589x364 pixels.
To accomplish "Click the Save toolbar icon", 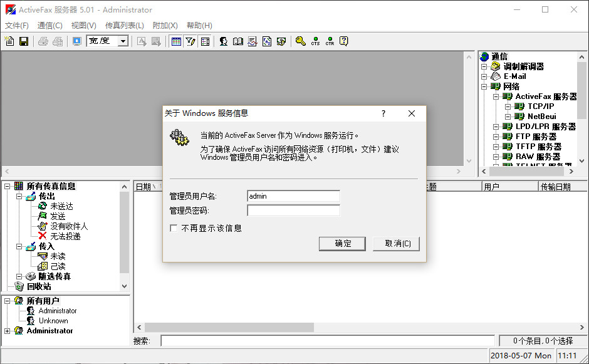I will [24, 41].
